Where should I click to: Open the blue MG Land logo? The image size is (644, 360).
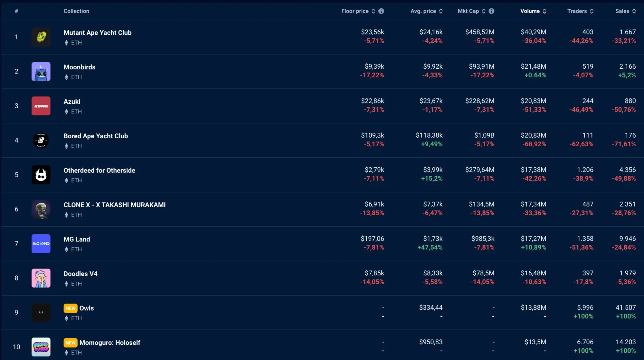click(41, 244)
